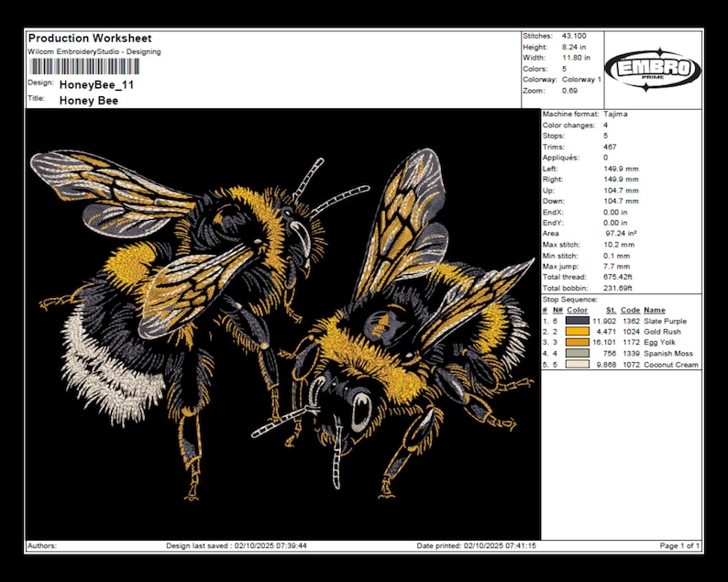728x582 pixels.
Task: Click the Gold Rush color swatch
Action: [x=577, y=332]
